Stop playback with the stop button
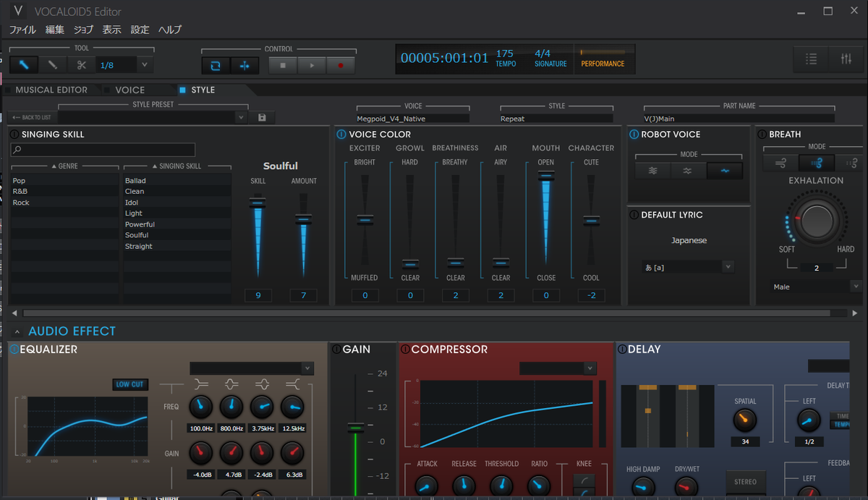868x500 pixels. tap(283, 65)
